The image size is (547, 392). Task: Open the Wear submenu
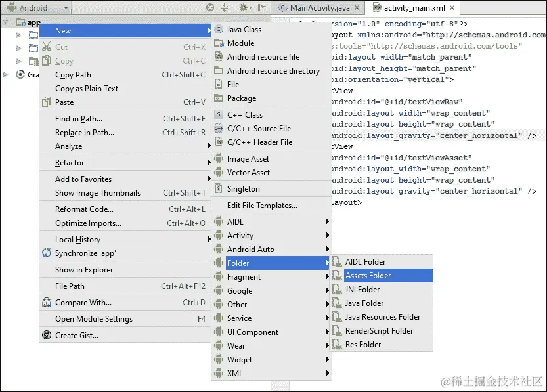[x=272, y=345]
